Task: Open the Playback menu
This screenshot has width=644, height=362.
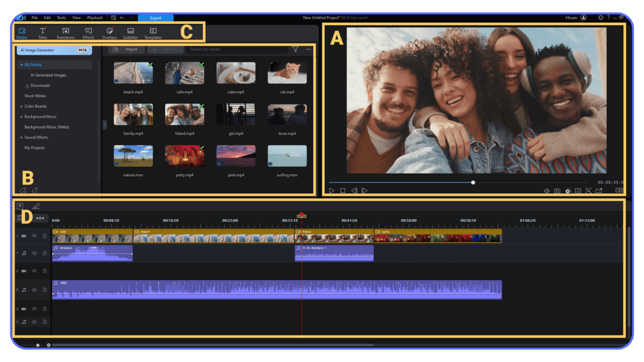Action: click(x=95, y=17)
